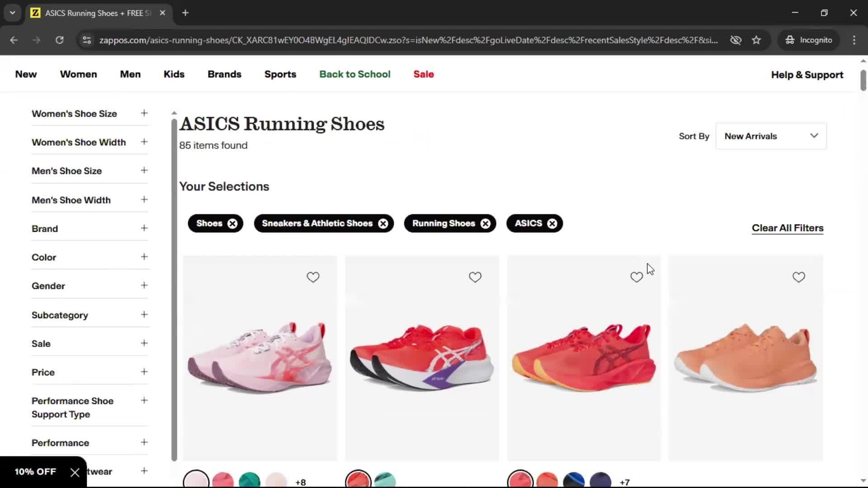Favorite the red and white ASICS shoe

[x=475, y=277]
